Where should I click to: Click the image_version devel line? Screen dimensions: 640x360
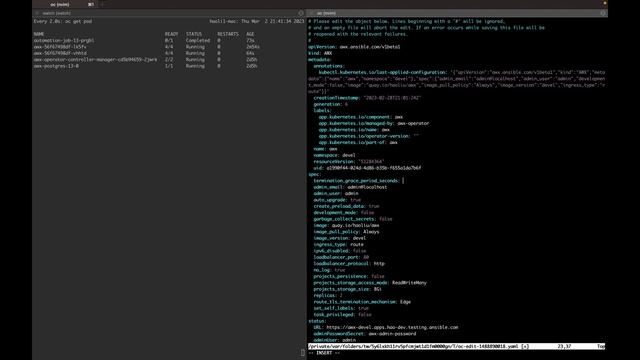click(x=340, y=238)
